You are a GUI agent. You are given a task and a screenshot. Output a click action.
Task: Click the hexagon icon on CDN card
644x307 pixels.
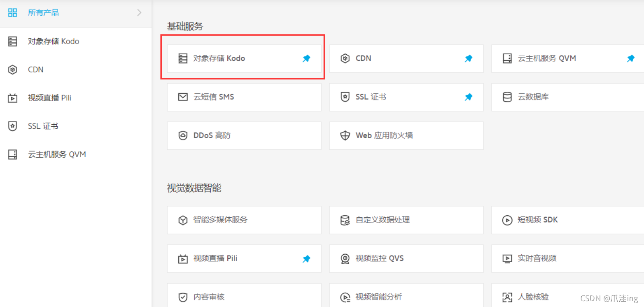pyautogui.click(x=345, y=58)
